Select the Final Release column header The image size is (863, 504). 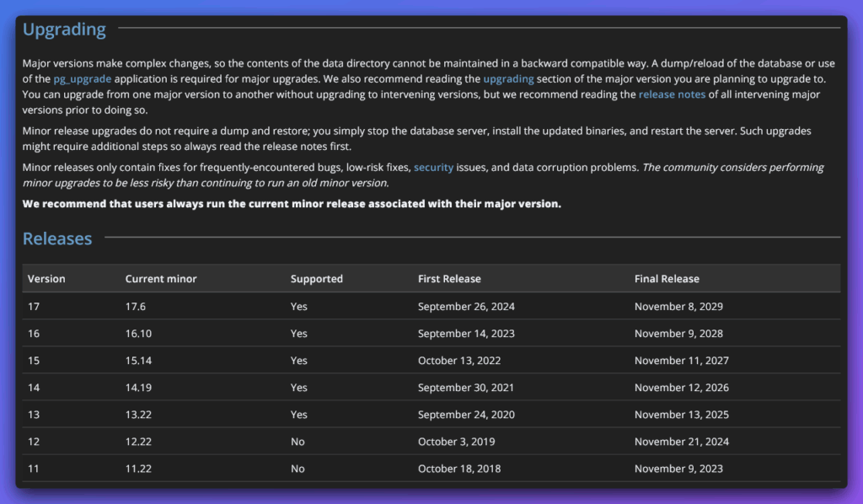(x=667, y=278)
